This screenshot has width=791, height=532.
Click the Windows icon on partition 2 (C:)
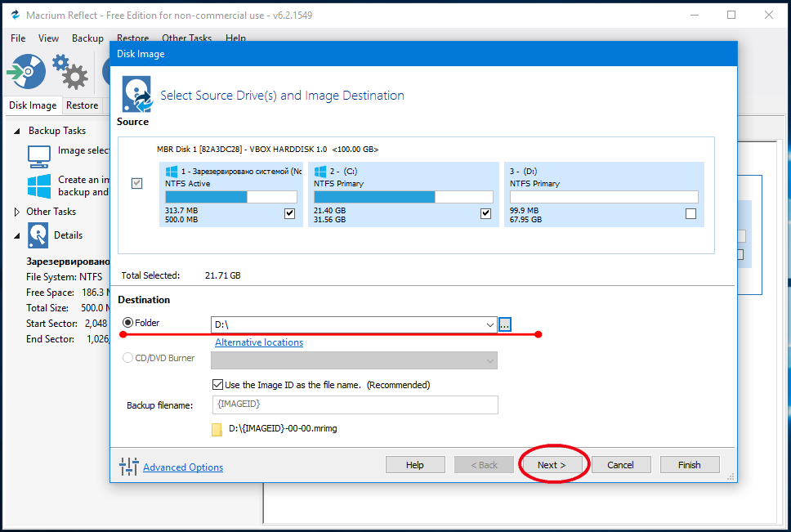pyautogui.click(x=320, y=172)
